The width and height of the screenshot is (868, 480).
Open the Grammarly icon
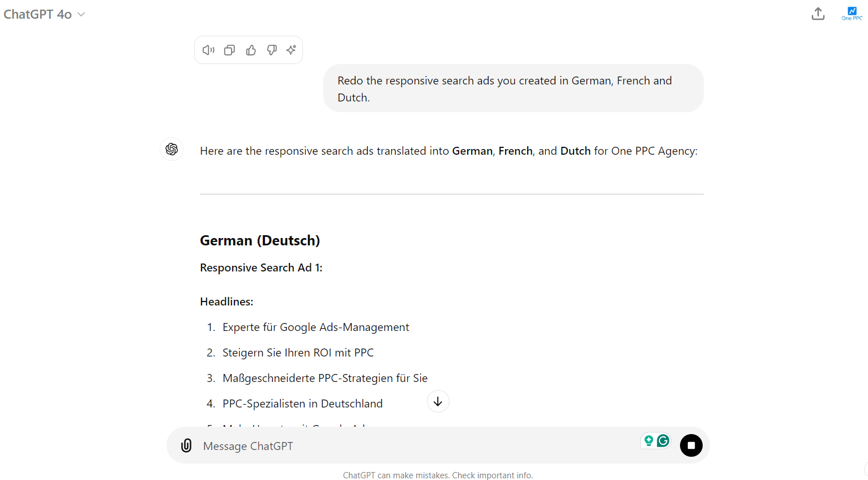coord(663,440)
